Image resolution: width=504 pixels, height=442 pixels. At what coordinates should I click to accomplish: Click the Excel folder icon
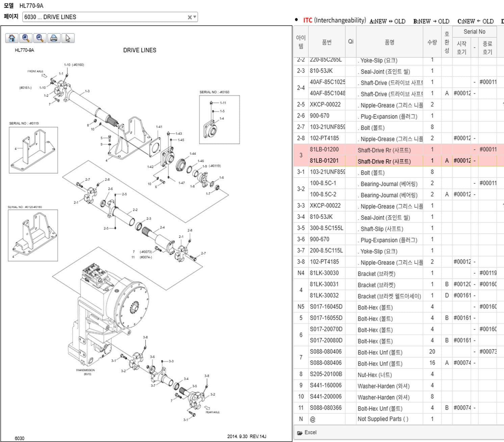tap(300, 433)
